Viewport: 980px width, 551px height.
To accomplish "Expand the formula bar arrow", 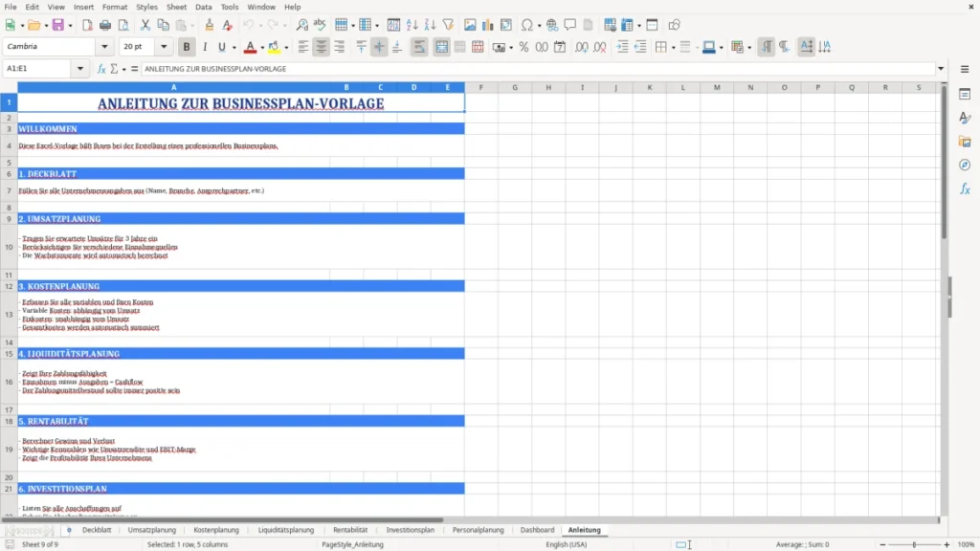I will [x=941, y=69].
